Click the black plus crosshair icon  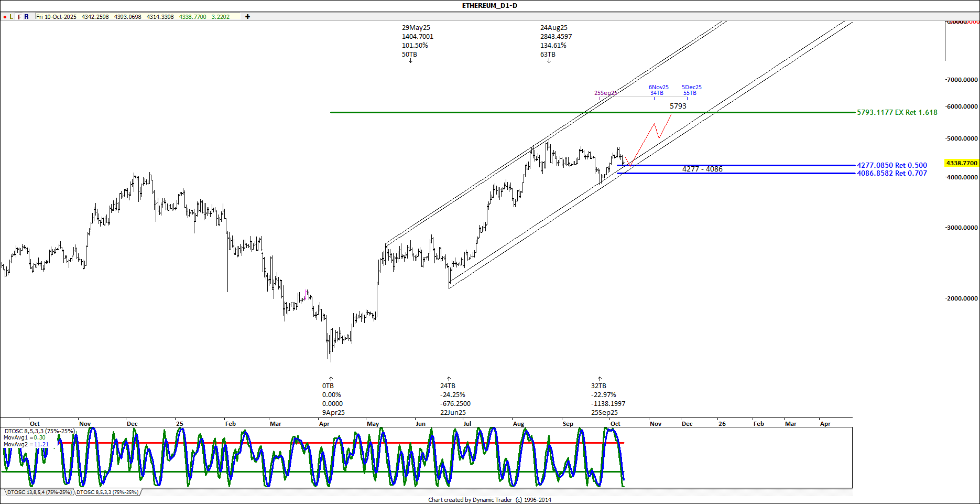[247, 17]
